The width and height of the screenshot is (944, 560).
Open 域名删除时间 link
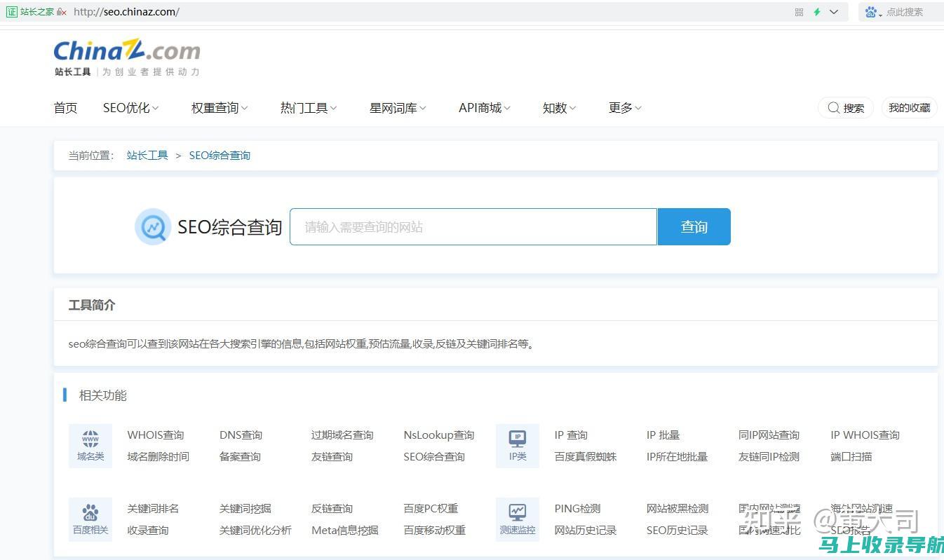click(158, 457)
